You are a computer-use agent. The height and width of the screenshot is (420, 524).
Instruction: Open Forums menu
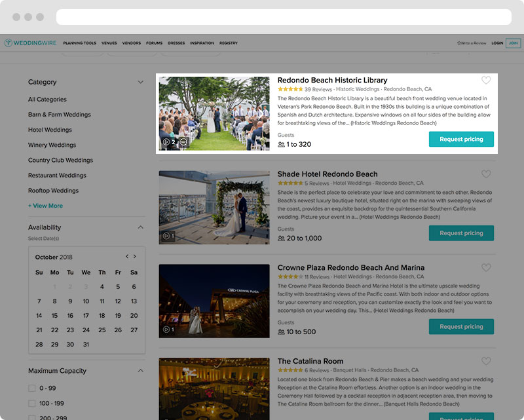pyautogui.click(x=154, y=43)
